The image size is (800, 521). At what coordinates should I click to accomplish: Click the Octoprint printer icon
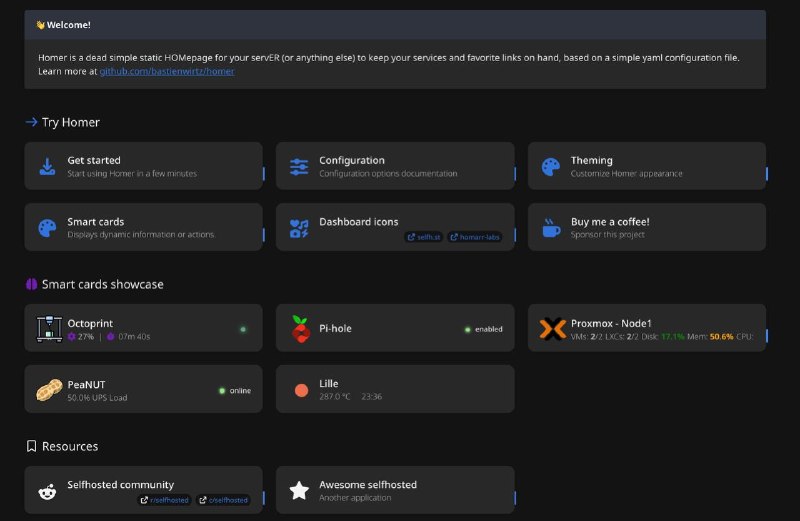49,329
